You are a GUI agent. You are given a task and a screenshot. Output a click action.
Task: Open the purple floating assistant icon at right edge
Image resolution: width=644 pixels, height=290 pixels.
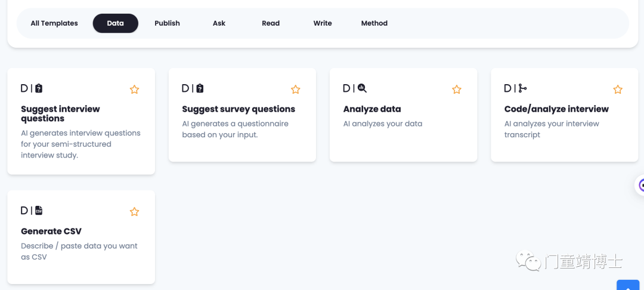(x=640, y=185)
